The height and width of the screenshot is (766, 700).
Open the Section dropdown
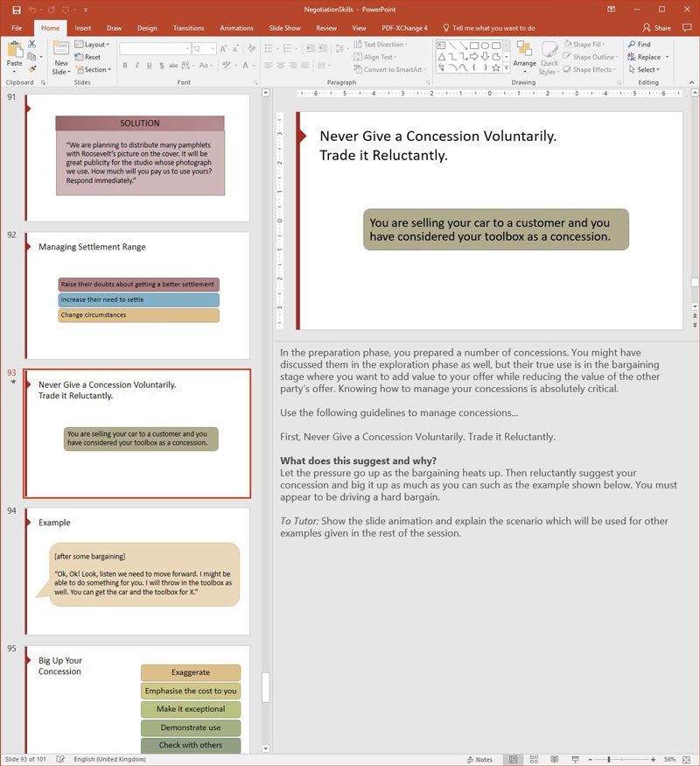pos(94,69)
